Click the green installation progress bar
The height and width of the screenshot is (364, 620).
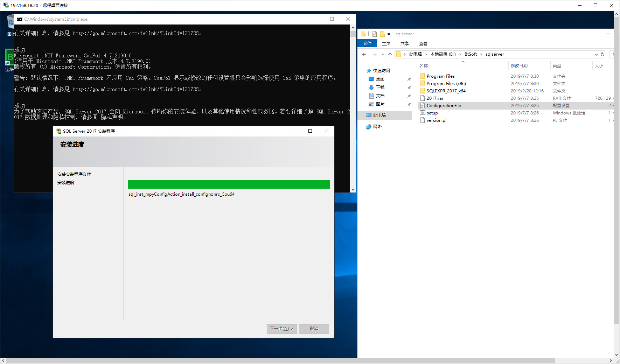[x=229, y=184]
